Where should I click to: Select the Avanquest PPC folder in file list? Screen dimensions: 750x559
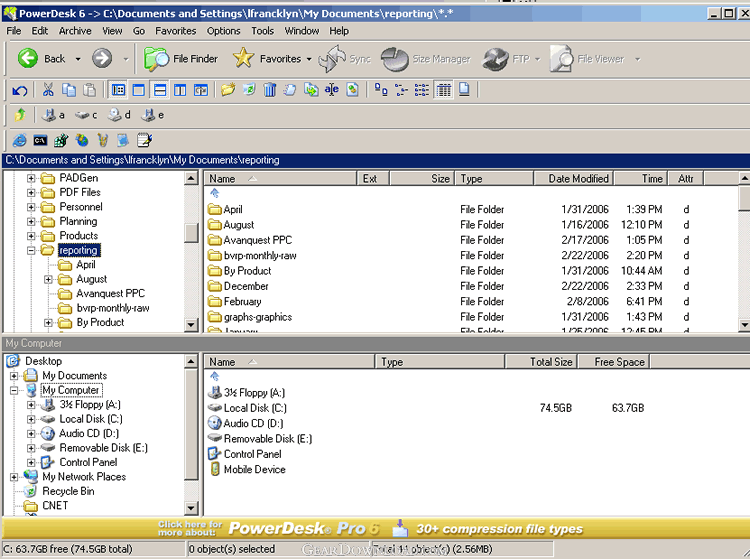(250, 240)
